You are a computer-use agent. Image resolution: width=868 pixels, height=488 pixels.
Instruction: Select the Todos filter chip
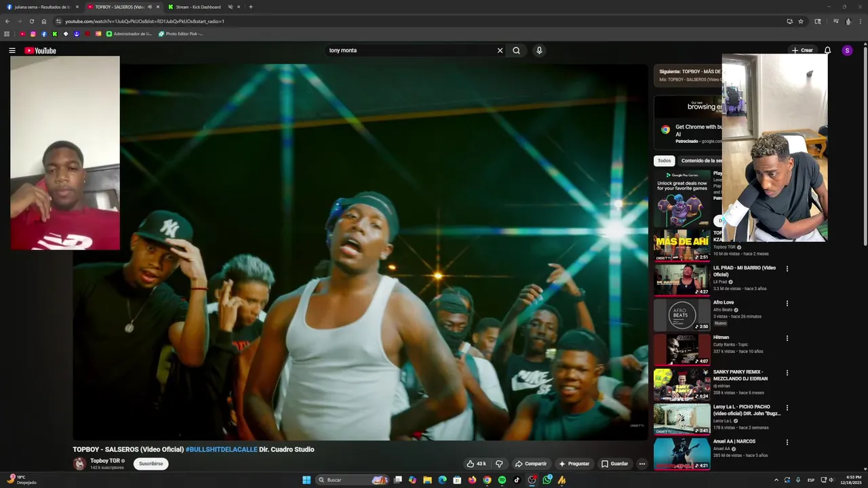[664, 161]
